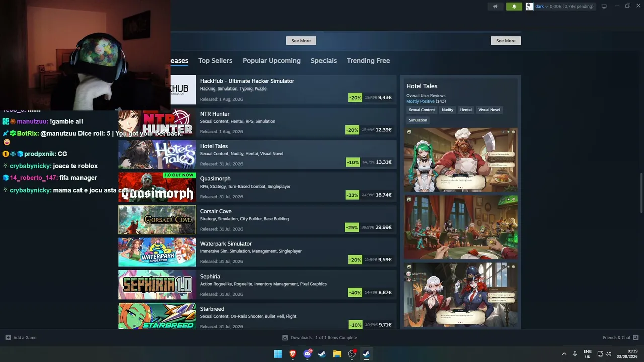
Task: Open OBS Studio from the taskbar
Action: tap(352, 354)
